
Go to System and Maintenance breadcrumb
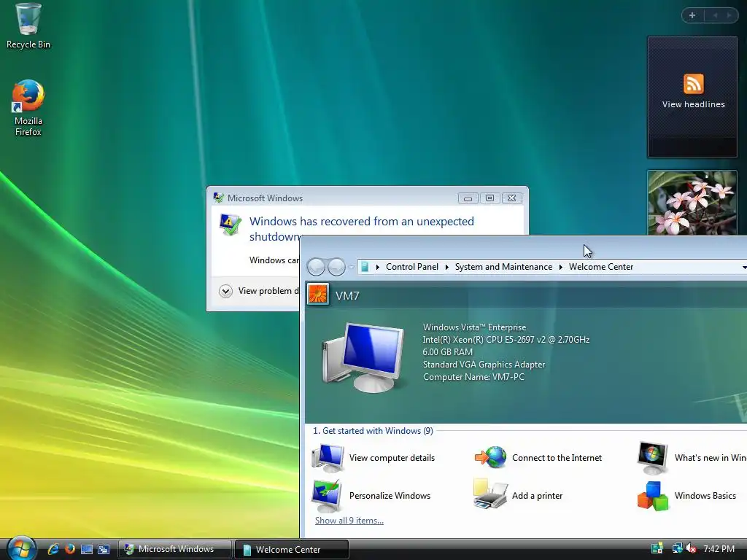503,267
